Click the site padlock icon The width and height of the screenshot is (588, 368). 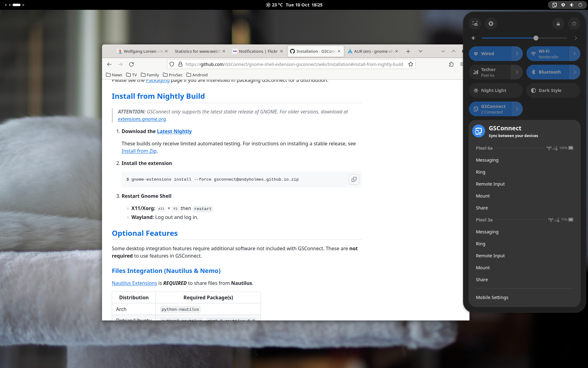coord(180,64)
